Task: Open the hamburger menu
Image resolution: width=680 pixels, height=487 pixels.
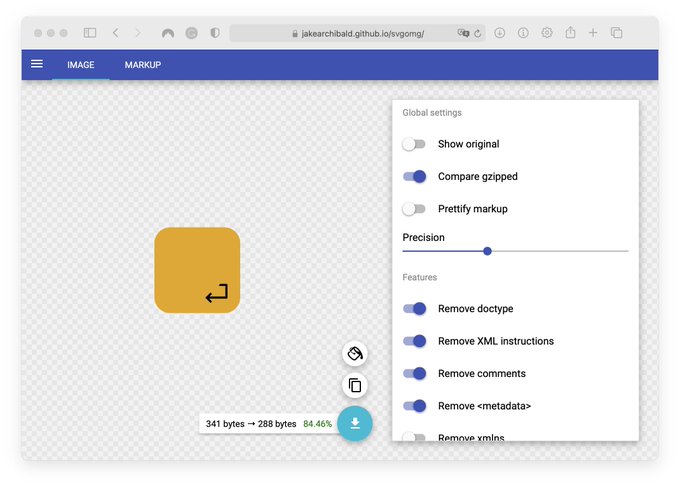Action: pos(37,64)
